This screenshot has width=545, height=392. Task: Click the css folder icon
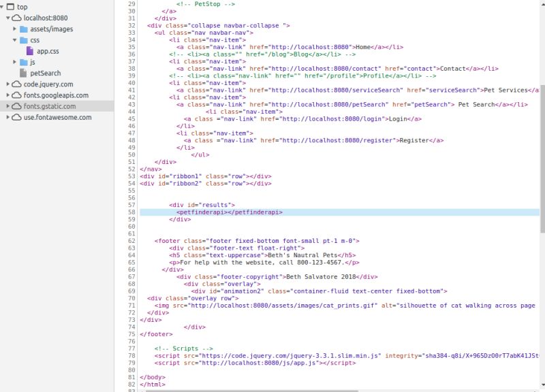23,41
